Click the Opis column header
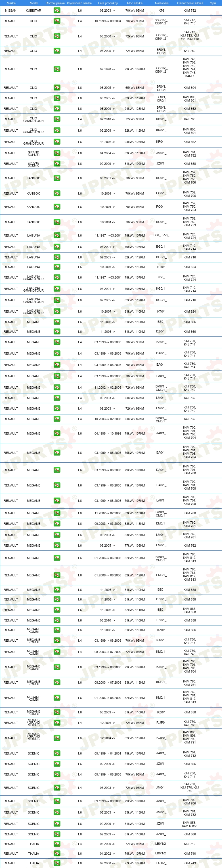 tap(213, 3)
